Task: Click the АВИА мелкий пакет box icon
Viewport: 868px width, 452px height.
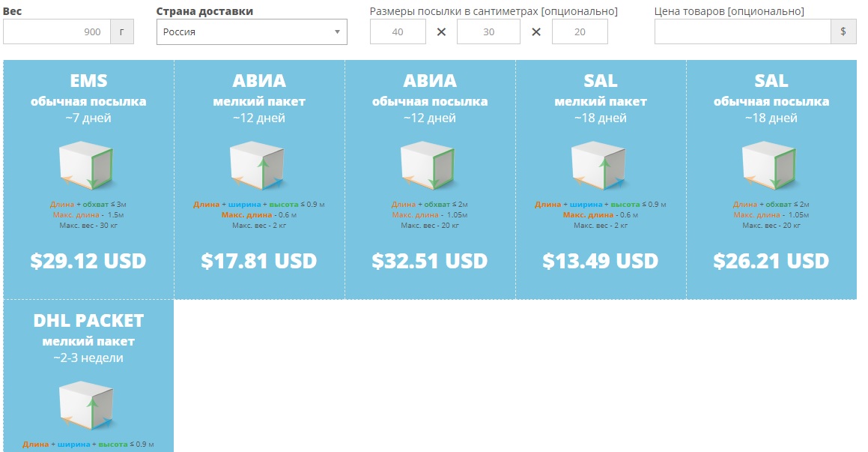Action: (258, 166)
